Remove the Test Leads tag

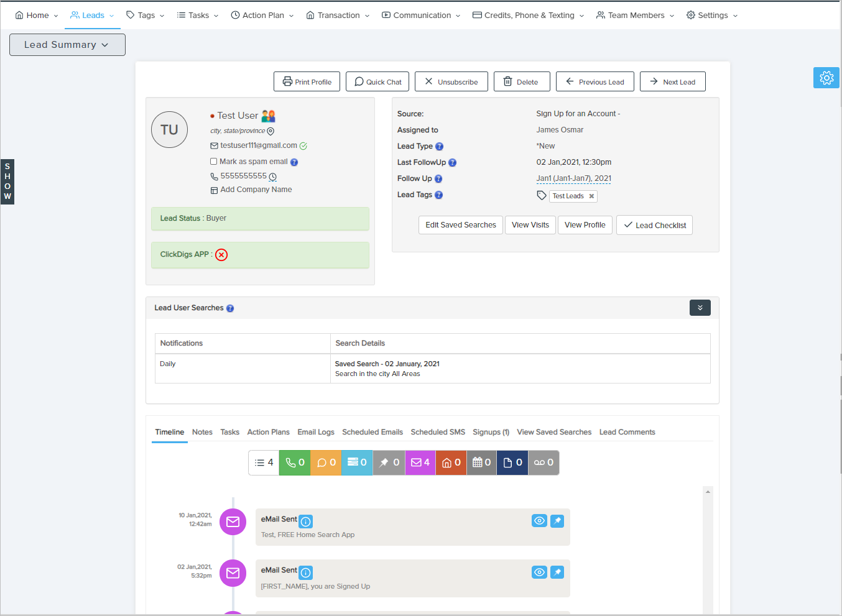(591, 196)
